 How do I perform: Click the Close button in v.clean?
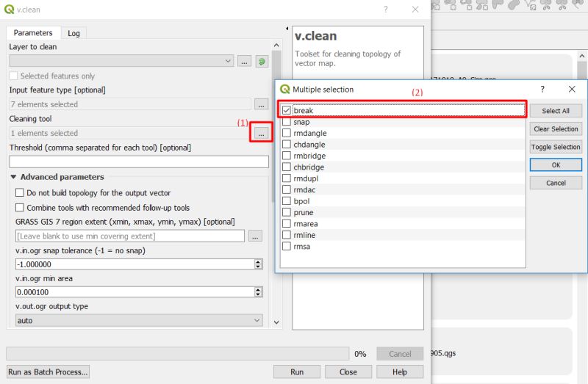(348, 372)
